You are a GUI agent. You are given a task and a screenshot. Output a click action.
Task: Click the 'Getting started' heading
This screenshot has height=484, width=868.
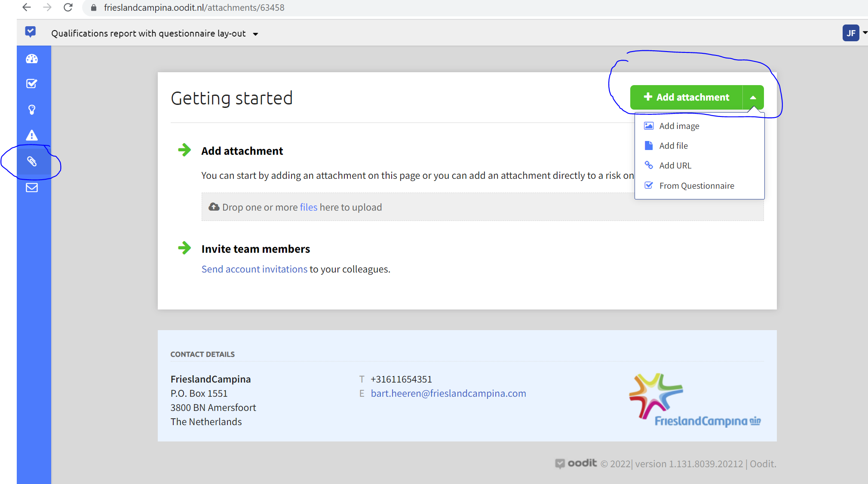tap(232, 98)
